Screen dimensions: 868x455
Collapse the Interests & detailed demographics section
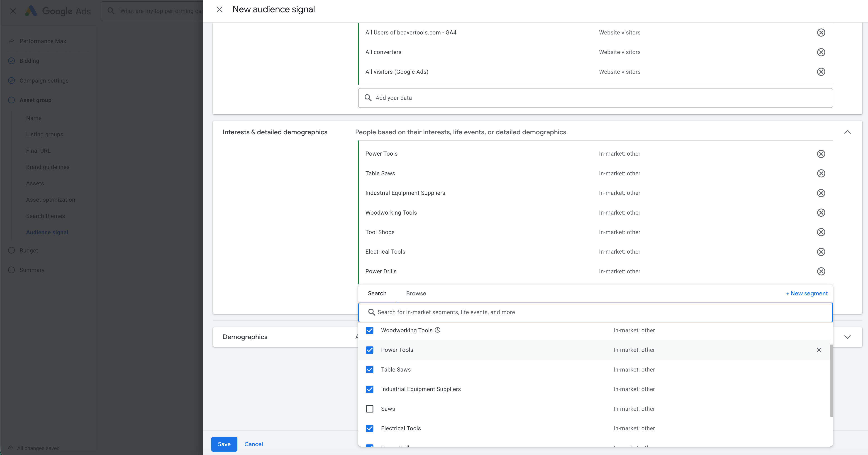coord(847,132)
